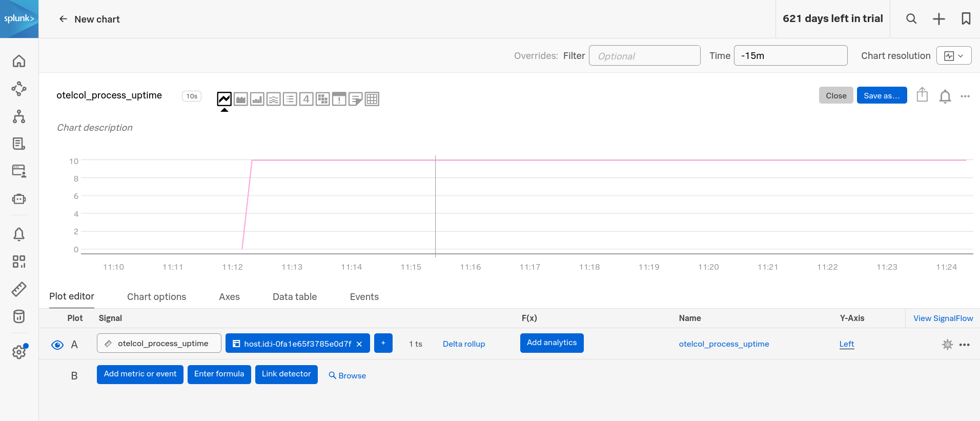Open the 10s resolution pill
Image resolution: width=980 pixels, height=421 pixels.
tap(192, 96)
